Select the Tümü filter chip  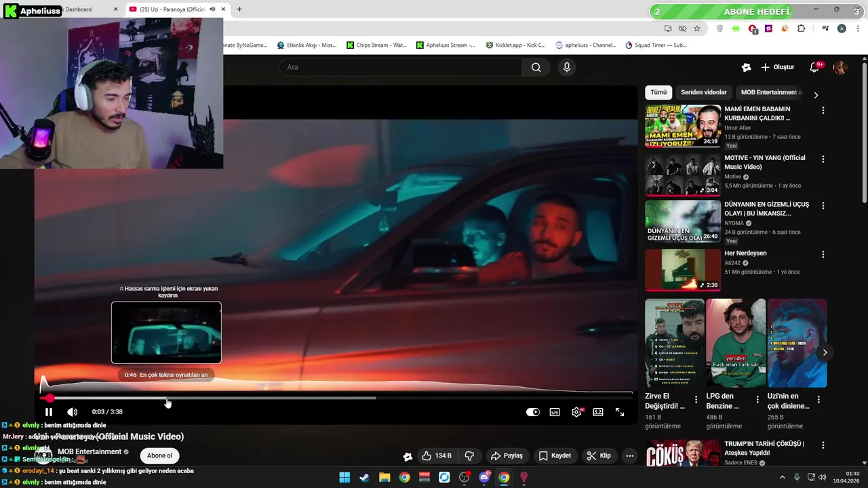(x=658, y=92)
